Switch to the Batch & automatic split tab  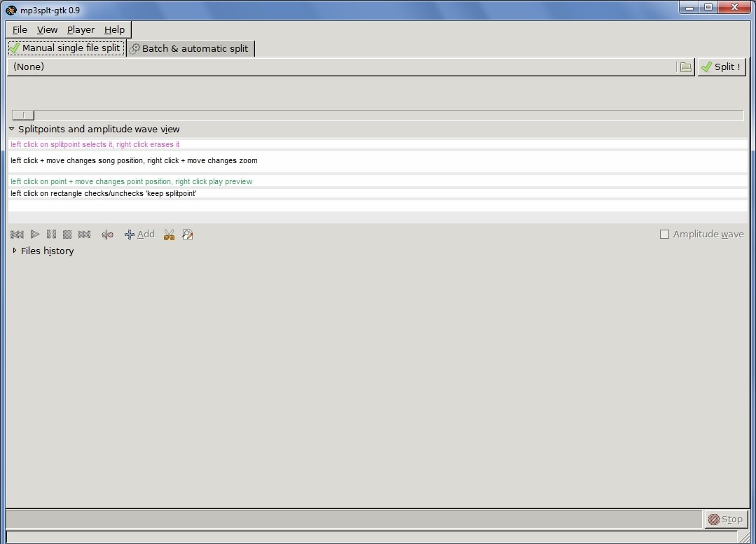[190, 48]
